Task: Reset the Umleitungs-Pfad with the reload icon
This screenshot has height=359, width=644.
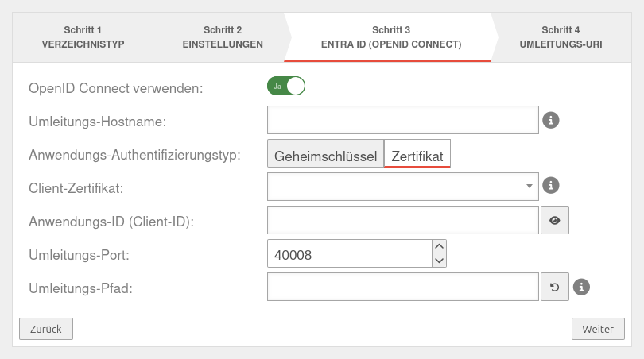Action: pos(555,287)
